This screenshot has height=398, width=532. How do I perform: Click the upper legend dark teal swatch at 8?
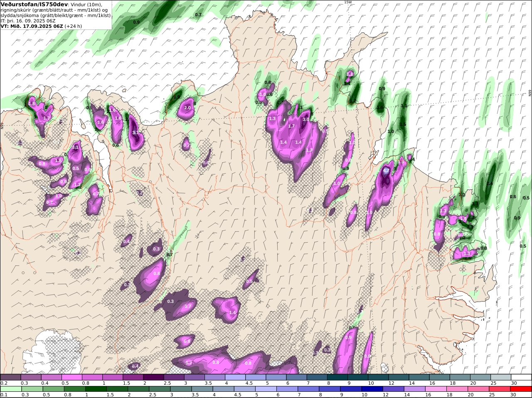coord(337,377)
